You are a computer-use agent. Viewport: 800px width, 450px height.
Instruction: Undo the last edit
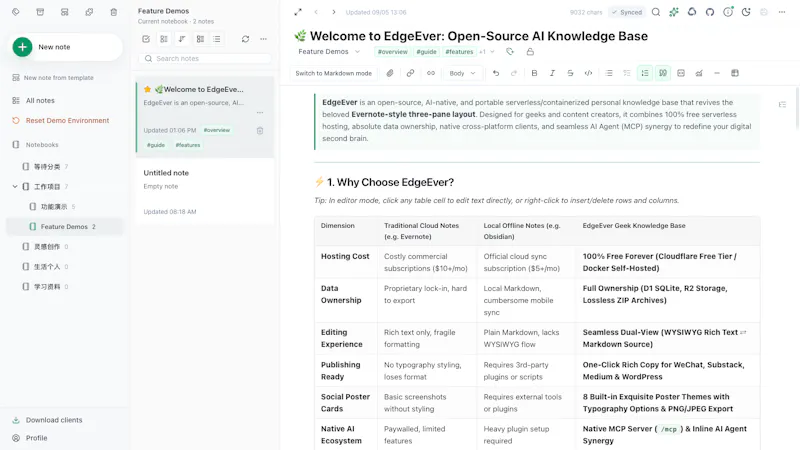click(x=496, y=73)
